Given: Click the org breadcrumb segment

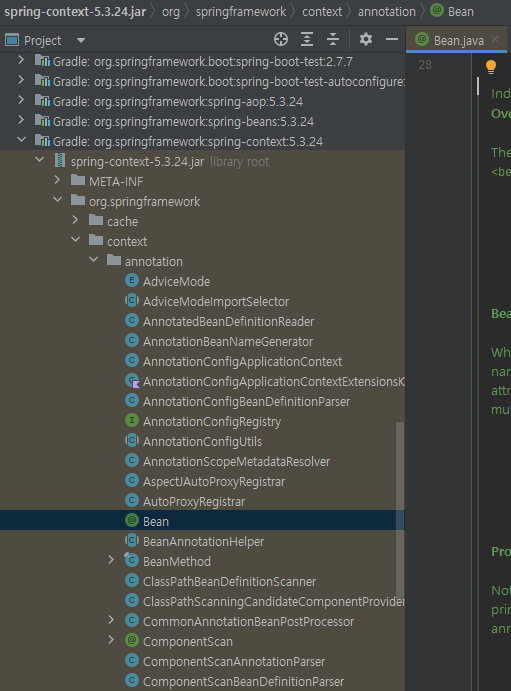Looking at the screenshot, I should 171,12.
